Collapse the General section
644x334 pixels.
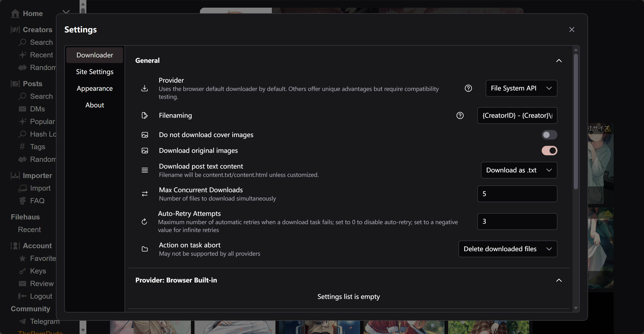pos(559,61)
